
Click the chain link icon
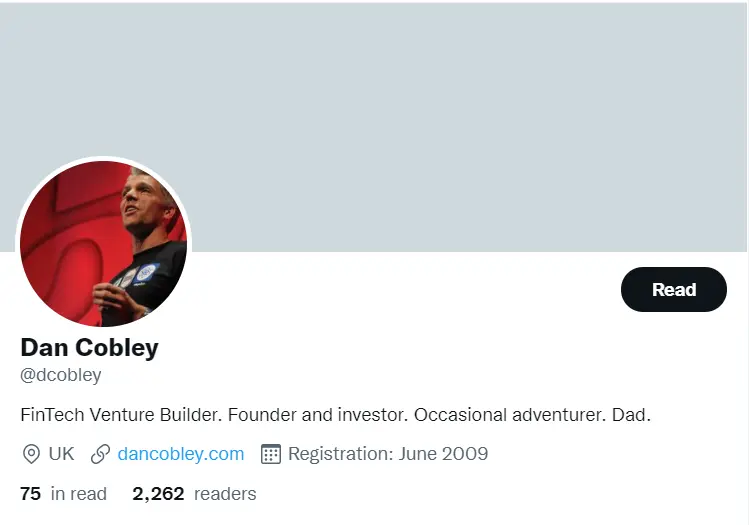pyautogui.click(x=100, y=454)
